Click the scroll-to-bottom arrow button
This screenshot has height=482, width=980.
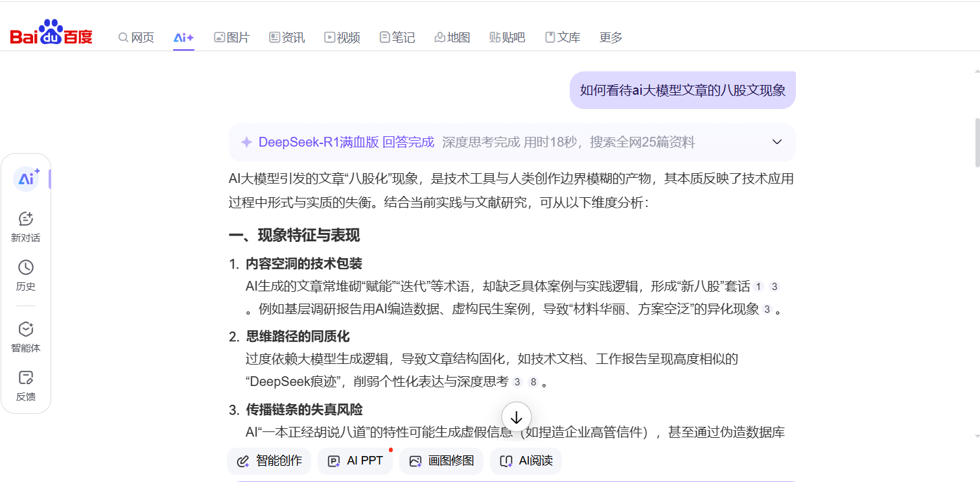[x=517, y=418]
